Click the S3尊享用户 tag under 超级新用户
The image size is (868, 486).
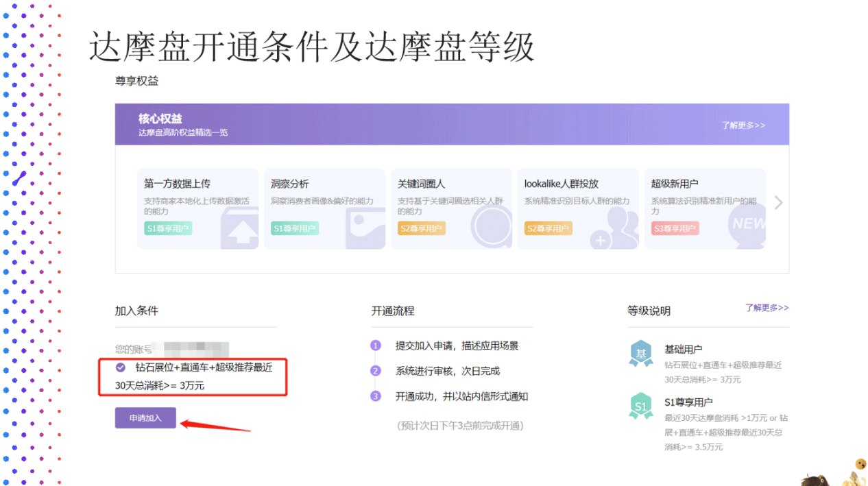(675, 228)
